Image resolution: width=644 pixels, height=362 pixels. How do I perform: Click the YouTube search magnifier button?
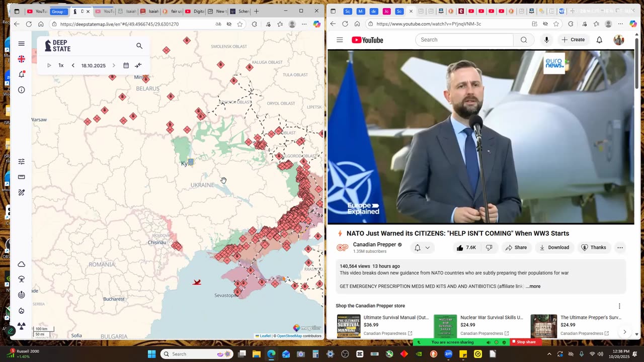524,40
